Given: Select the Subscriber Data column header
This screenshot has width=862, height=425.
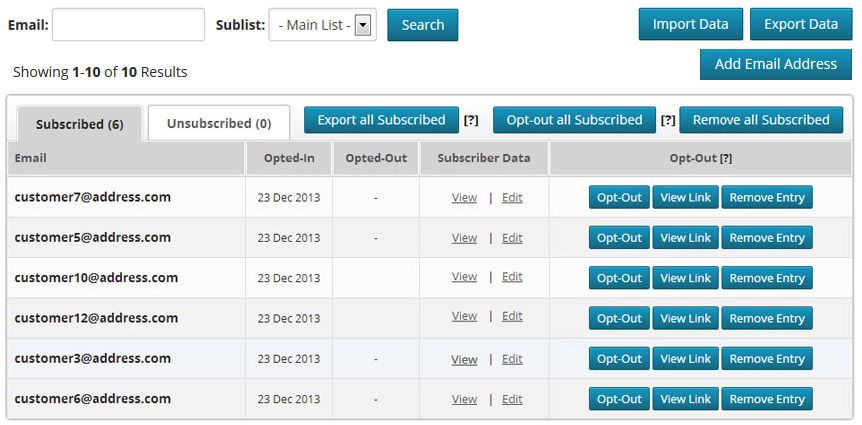Looking at the screenshot, I should [484, 158].
